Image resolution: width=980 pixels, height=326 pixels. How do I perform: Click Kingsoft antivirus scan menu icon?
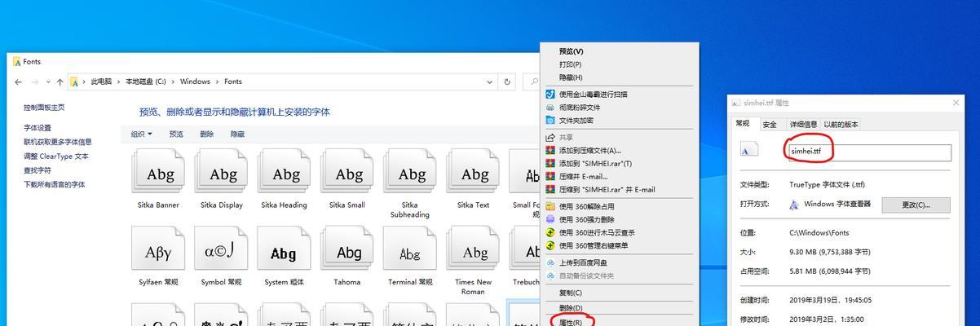coord(550,95)
